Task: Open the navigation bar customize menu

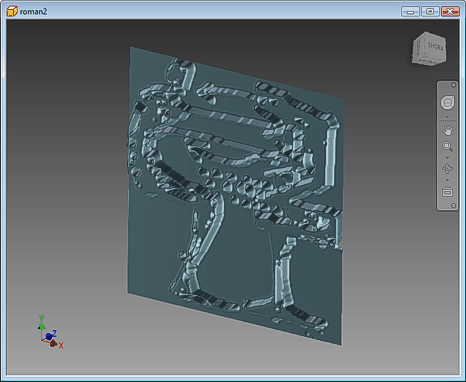Action: (453, 206)
